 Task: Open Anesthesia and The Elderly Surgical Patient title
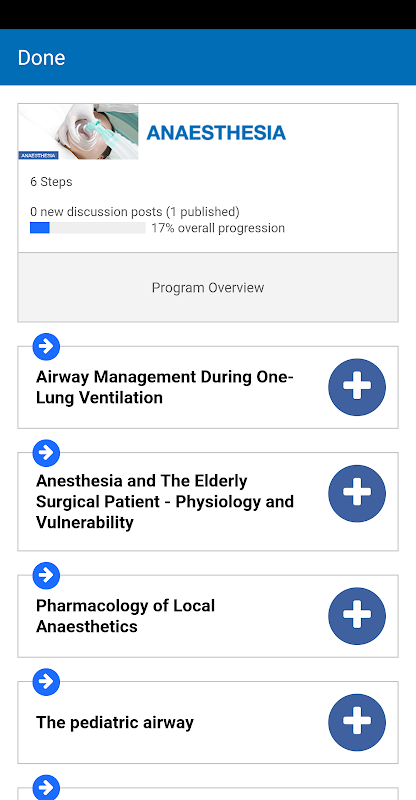[165, 502]
